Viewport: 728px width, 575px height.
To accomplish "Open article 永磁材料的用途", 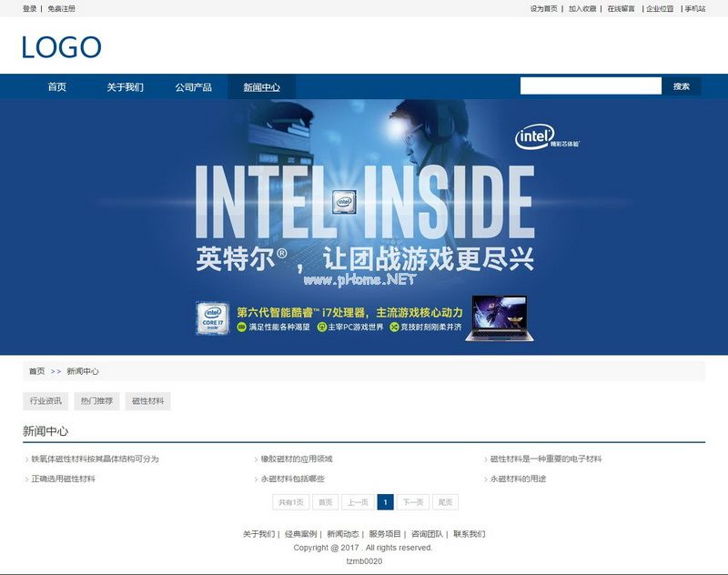I will pyautogui.click(x=518, y=479).
